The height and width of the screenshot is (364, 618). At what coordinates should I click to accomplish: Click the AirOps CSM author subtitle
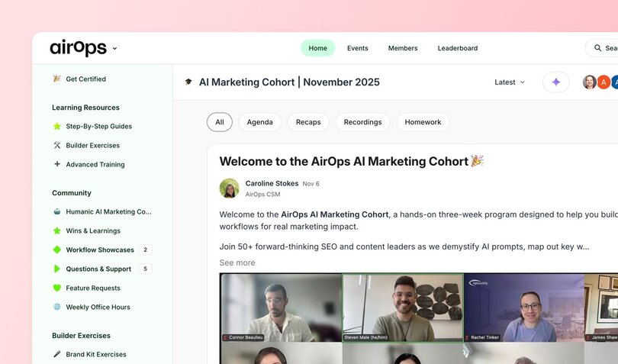(x=263, y=195)
